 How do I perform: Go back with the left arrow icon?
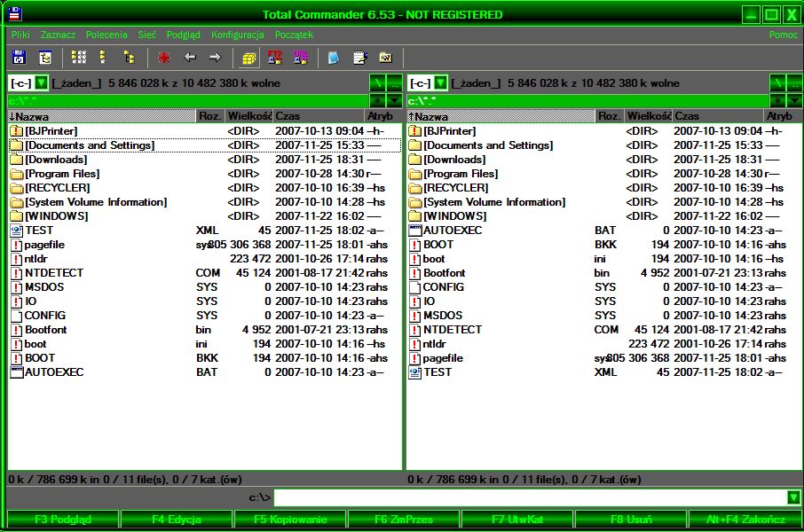[190, 58]
